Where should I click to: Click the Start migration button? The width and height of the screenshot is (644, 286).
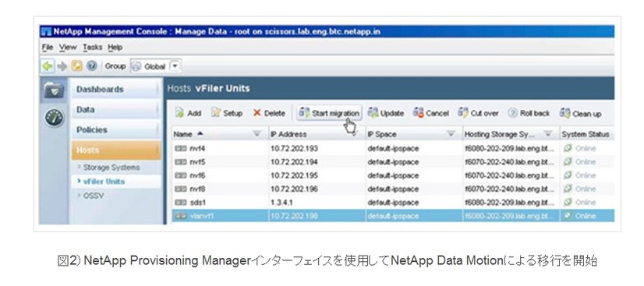click(330, 113)
